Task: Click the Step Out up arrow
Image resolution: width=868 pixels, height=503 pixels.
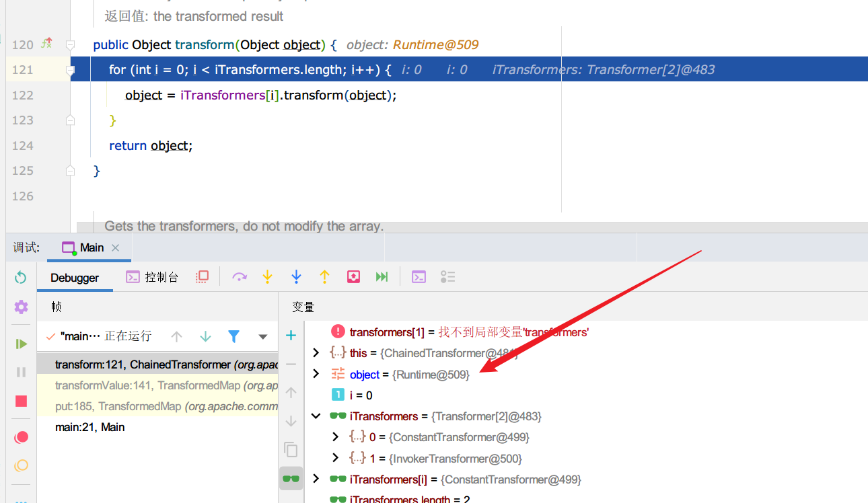Action: coord(324,277)
